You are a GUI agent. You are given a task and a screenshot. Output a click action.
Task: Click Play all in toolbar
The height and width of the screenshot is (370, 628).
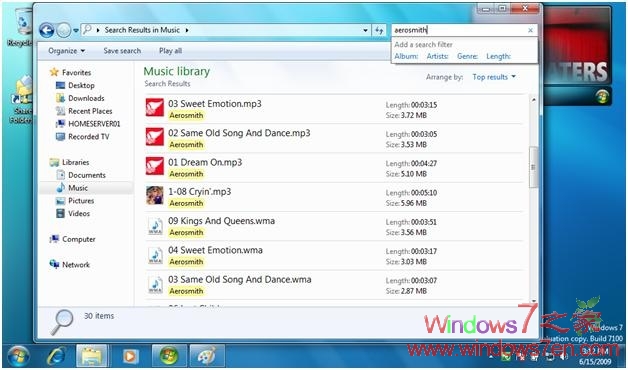pyautogui.click(x=171, y=51)
